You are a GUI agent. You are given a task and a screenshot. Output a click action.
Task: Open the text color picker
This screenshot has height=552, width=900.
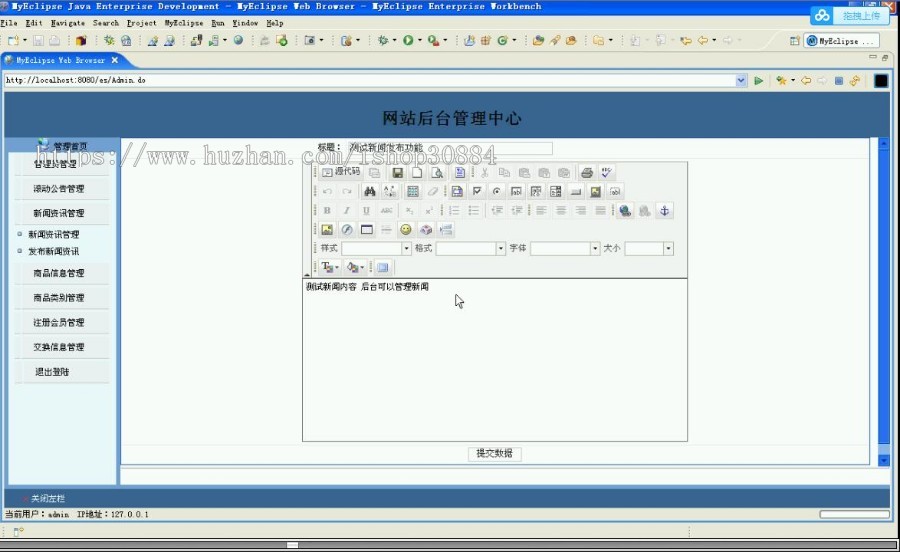330,267
